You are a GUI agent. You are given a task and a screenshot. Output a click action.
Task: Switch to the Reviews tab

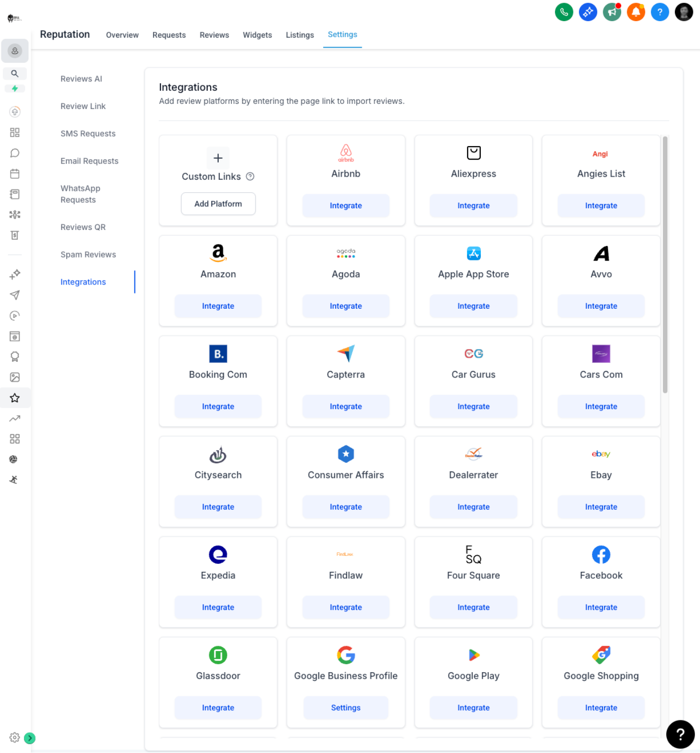(214, 35)
